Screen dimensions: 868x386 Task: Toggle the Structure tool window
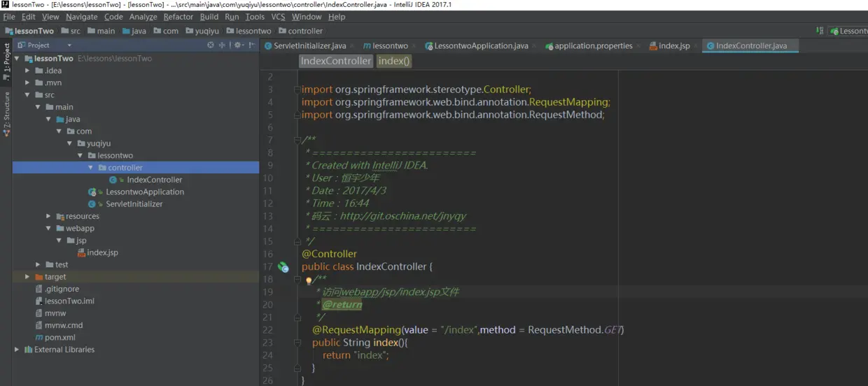click(x=6, y=113)
